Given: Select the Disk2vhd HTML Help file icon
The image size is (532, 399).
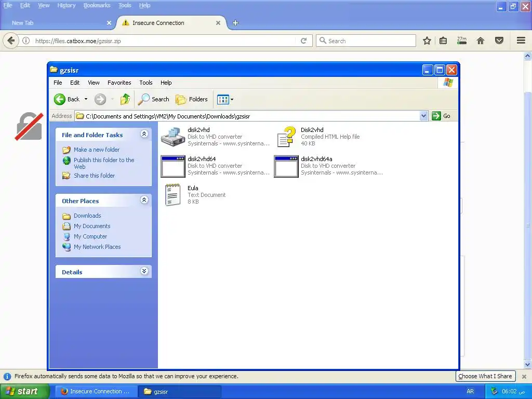Looking at the screenshot, I should pyautogui.click(x=286, y=137).
